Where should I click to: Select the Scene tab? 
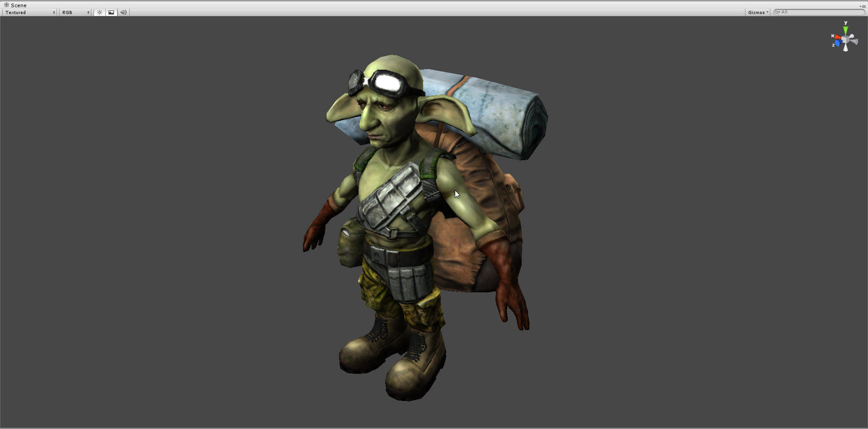18,5
